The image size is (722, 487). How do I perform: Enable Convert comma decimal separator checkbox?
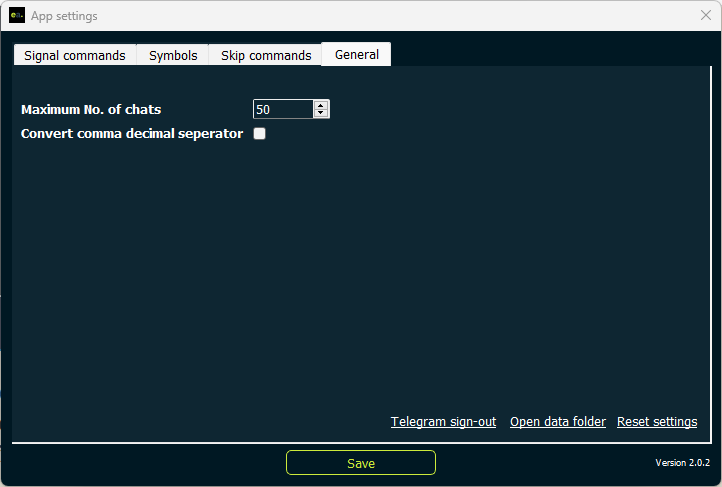[259, 133]
